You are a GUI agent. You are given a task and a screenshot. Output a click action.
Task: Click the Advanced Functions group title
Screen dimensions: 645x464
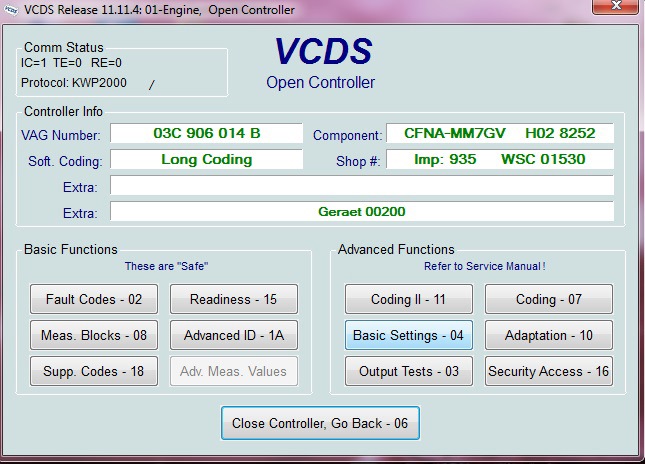coord(396,249)
